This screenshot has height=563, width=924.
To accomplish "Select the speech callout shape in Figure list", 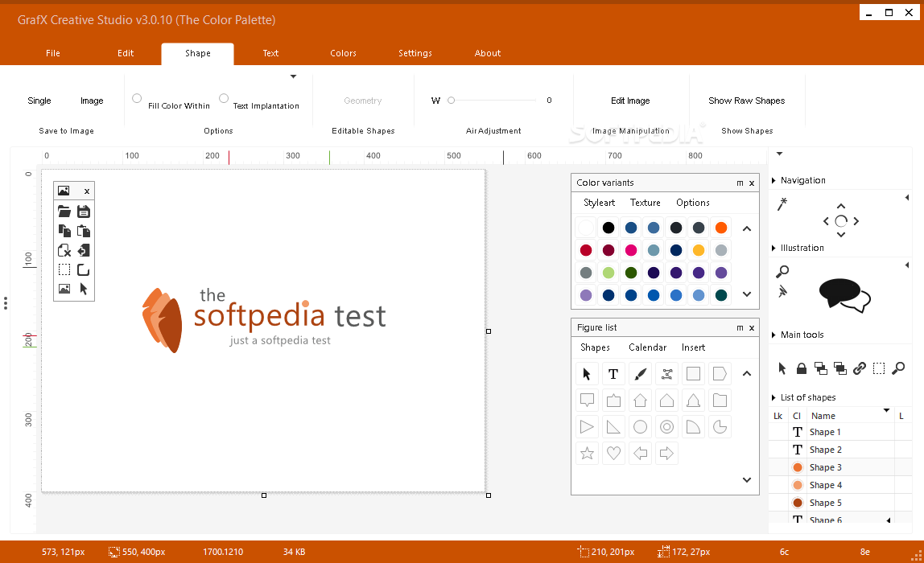I will (x=587, y=401).
